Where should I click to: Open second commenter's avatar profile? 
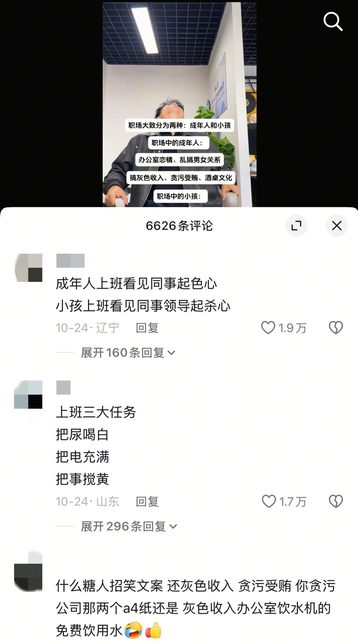click(x=28, y=395)
